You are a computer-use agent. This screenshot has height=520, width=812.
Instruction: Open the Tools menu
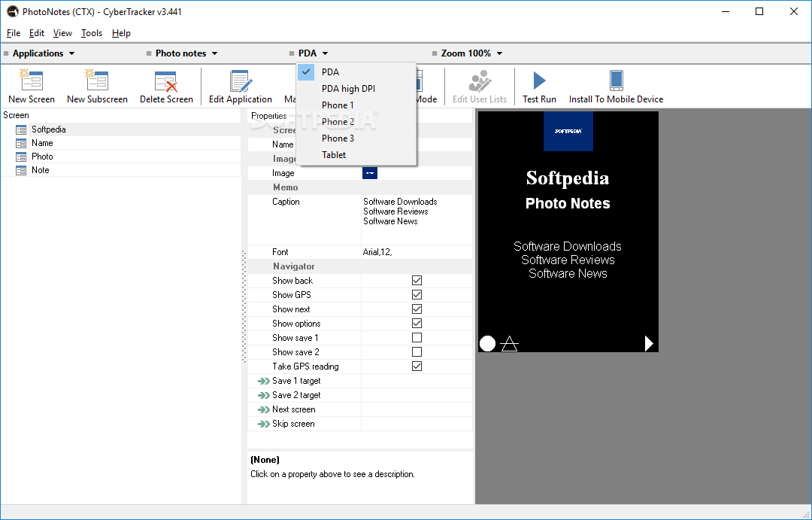(92, 33)
